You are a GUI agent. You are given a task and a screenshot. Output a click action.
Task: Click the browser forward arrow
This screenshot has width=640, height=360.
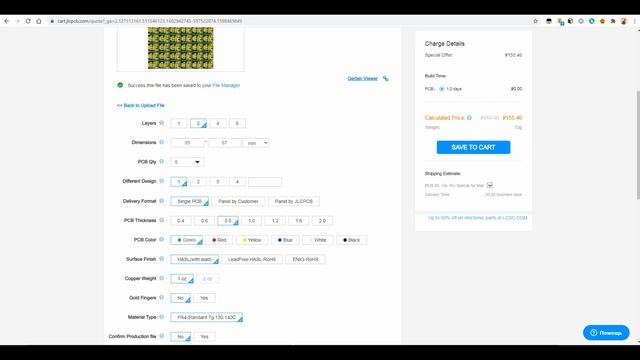(x=18, y=21)
